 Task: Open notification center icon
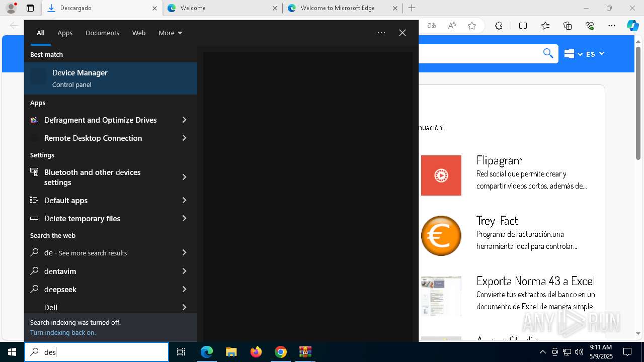pos(628,352)
